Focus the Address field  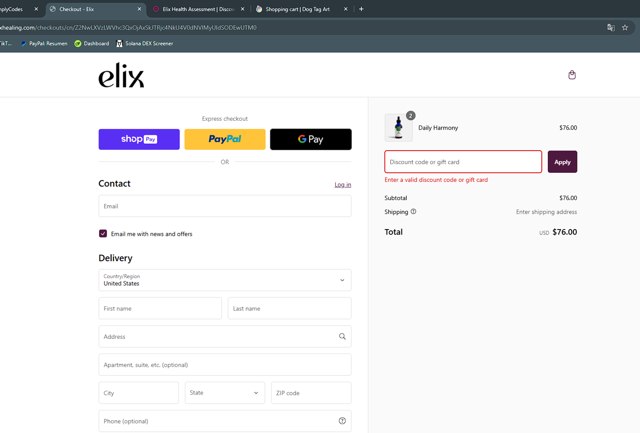pos(225,336)
